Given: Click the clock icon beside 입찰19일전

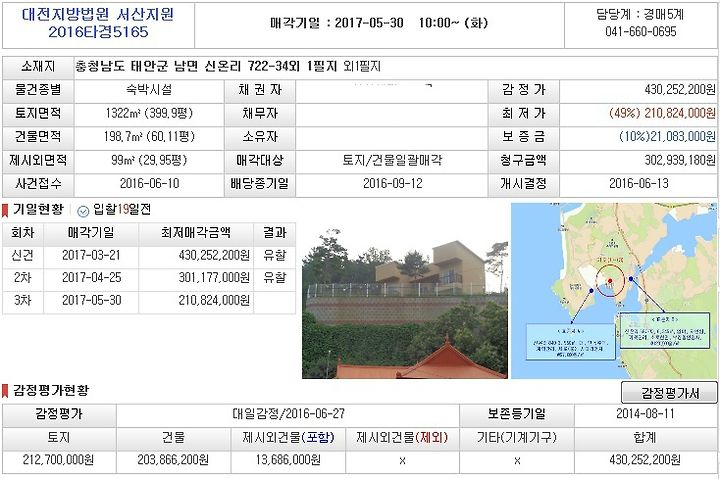Looking at the screenshot, I should [83, 211].
